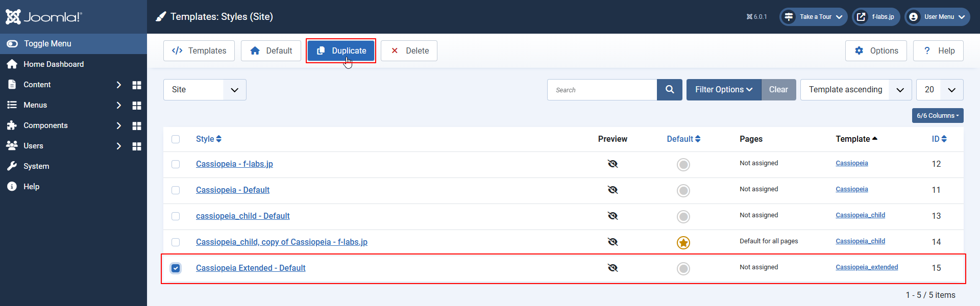
Task: Click into the Search input field
Action: point(602,90)
